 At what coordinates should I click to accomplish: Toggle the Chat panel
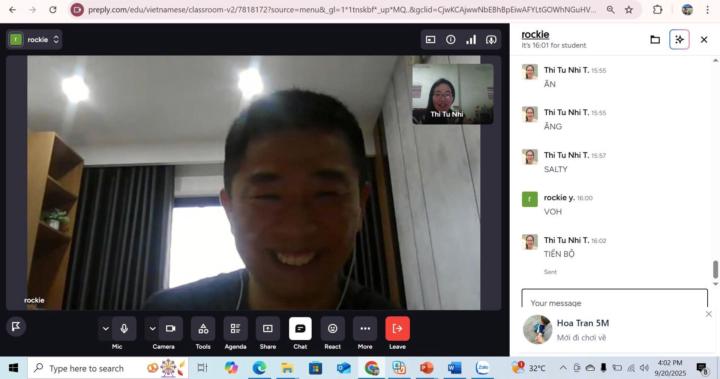click(x=300, y=328)
